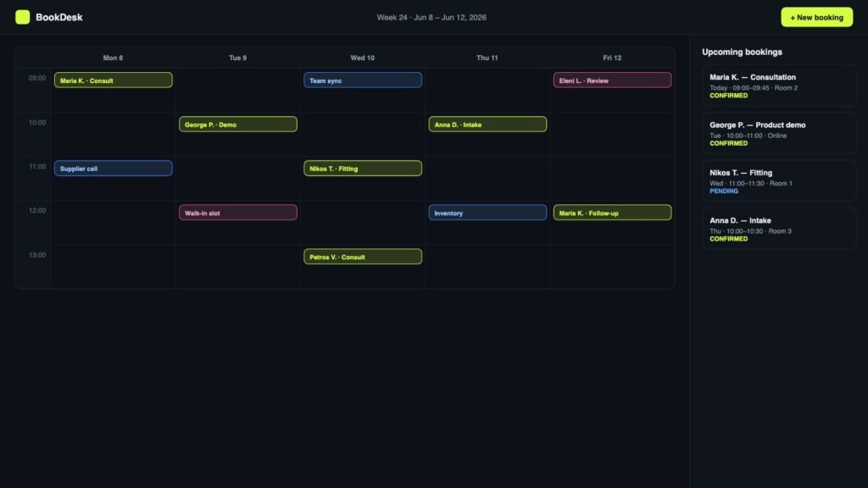Image resolution: width=868 pixels, height=488 pixels.
Task: Open the Maria K. Consult event on Monday
Action: 113,80
